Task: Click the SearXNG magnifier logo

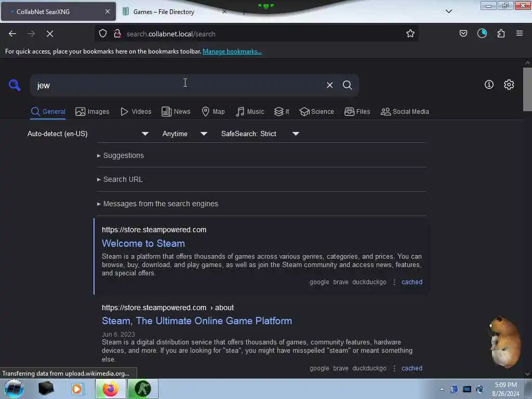Action: coord(14,85)
